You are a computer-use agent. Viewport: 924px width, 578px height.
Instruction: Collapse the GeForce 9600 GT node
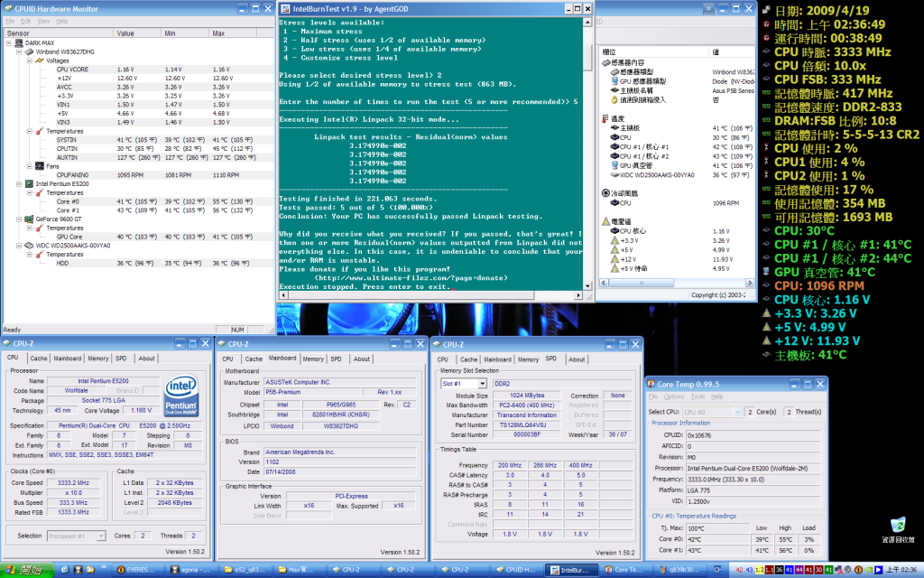tap(19, 219)
